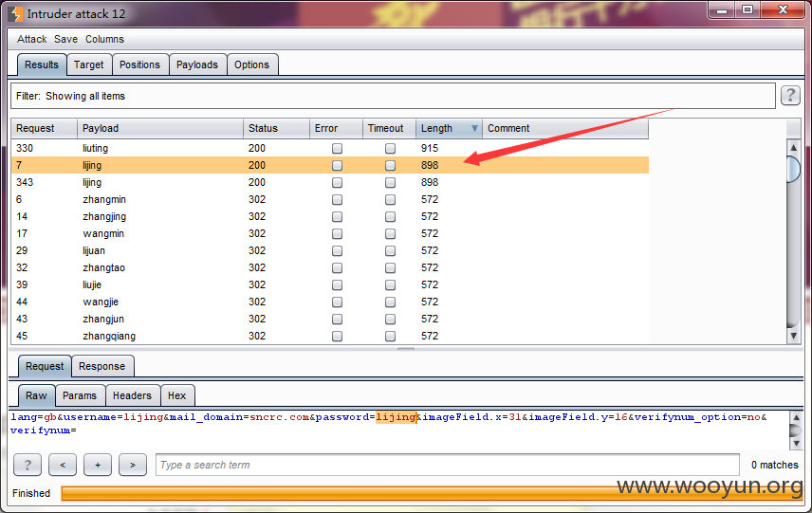812x513 pixels.
Task: Select the zhangmin payload row
Action: (x=330, y=199)
